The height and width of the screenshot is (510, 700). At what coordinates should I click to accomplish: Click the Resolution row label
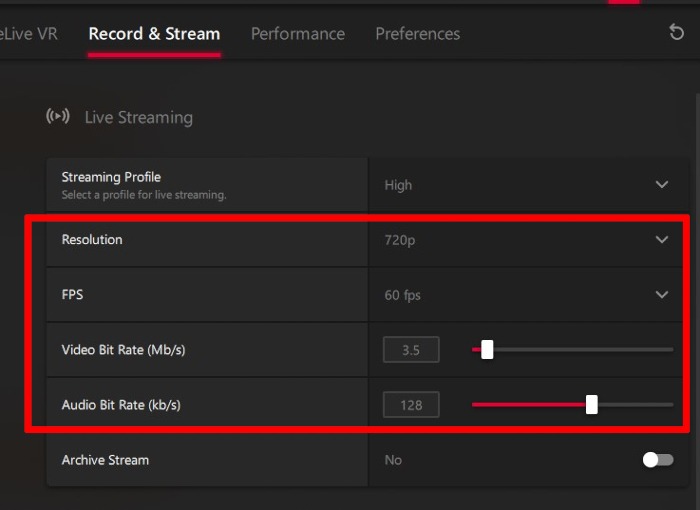[92, 239]
